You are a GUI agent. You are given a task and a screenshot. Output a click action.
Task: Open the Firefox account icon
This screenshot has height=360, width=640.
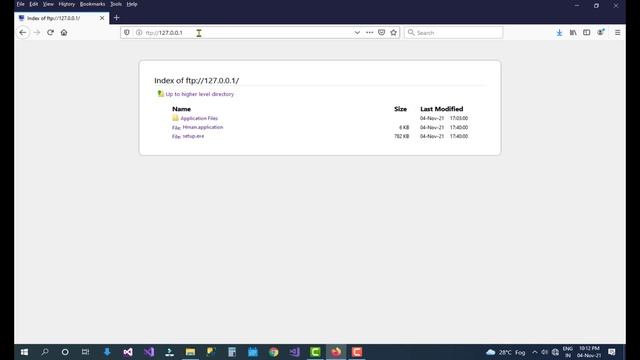pos(600,33)
